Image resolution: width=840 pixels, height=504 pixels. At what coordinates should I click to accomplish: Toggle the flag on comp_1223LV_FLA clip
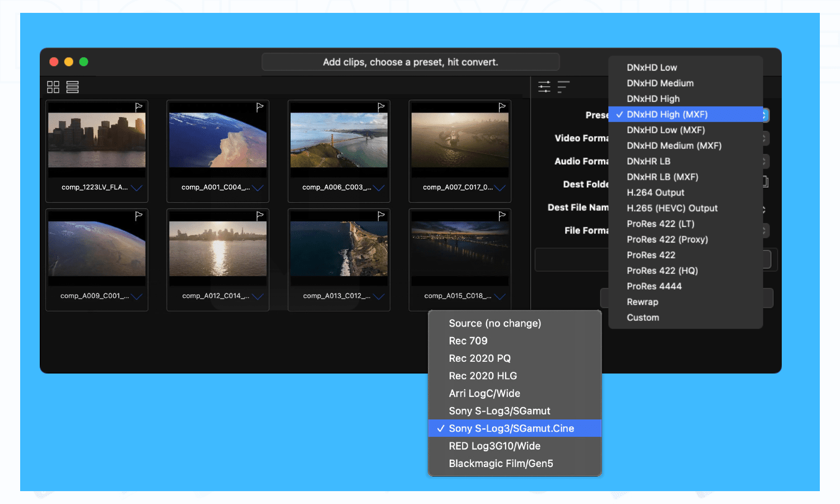[138, 107]
